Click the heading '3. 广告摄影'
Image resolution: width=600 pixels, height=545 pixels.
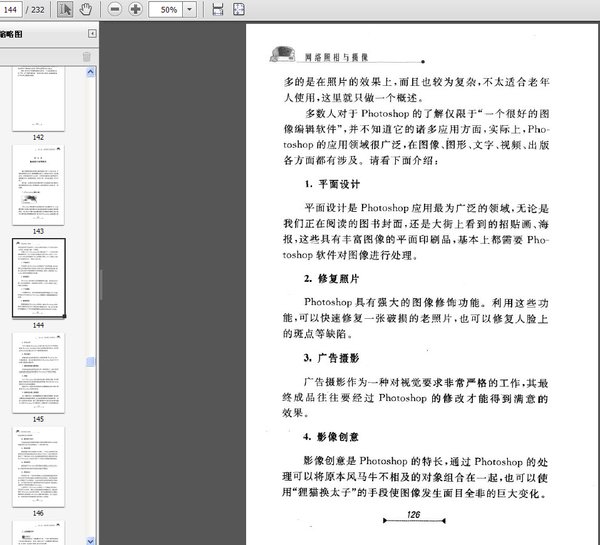(331, 358)
